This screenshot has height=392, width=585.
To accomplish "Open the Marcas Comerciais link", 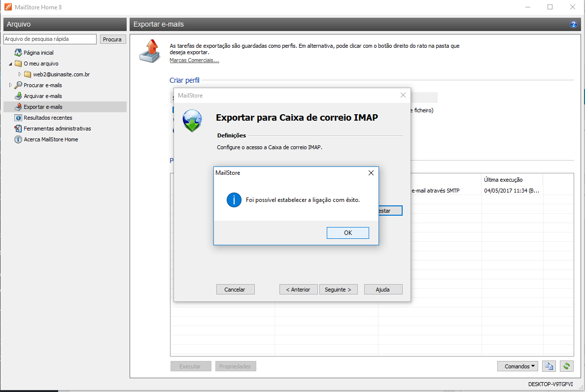I will coord(194,60).
